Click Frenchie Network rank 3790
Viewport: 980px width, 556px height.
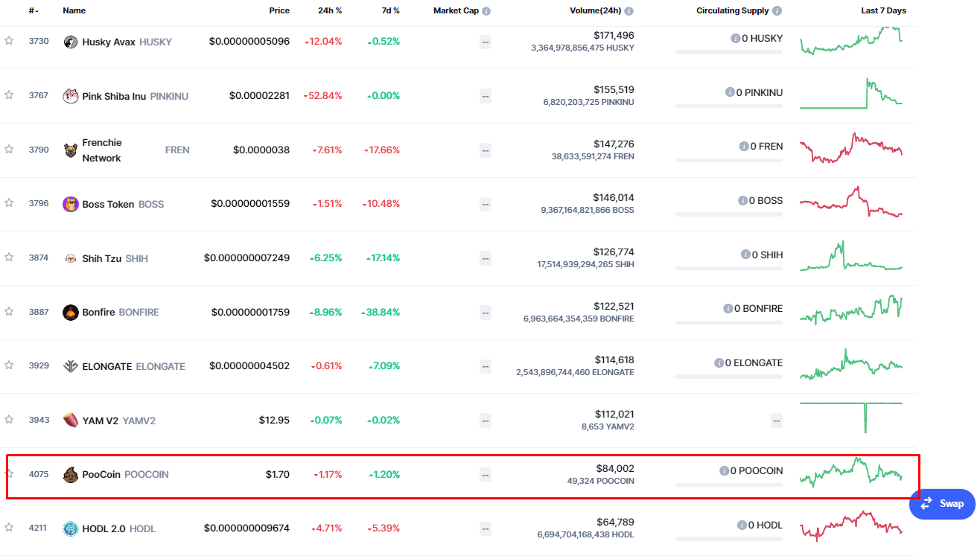coord(39,150)
